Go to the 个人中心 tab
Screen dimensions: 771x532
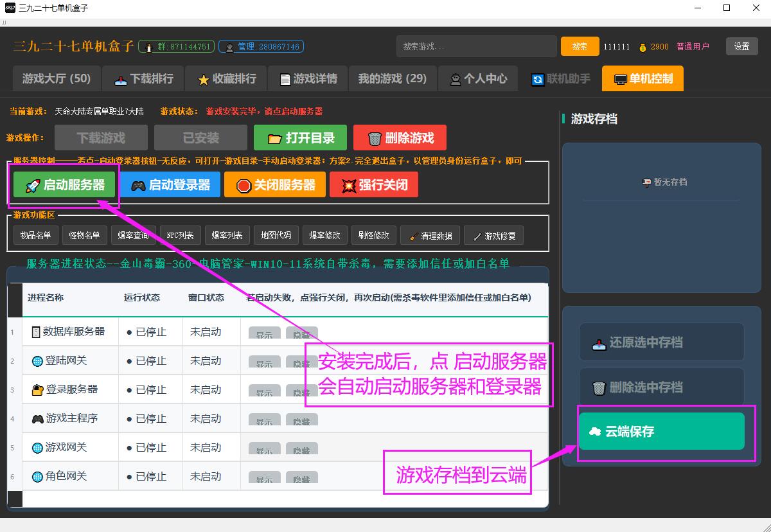(479, 79)
